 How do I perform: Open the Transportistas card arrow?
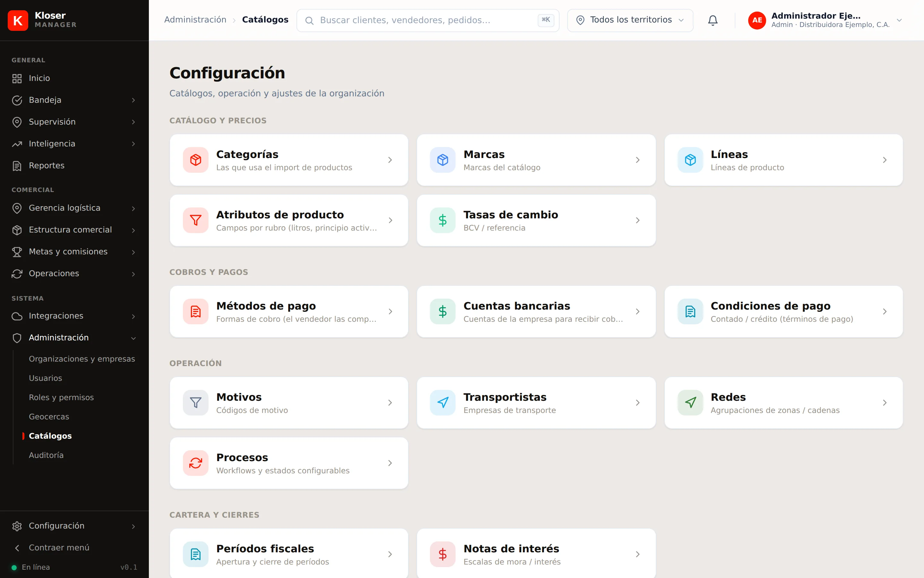click(x=637, y=403)
